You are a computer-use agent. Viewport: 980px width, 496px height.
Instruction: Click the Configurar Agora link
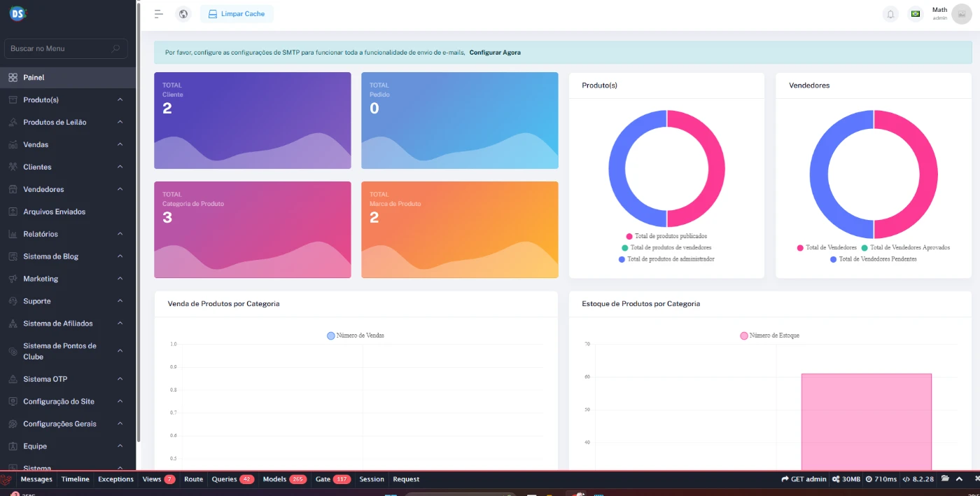(x=495, y=53)
